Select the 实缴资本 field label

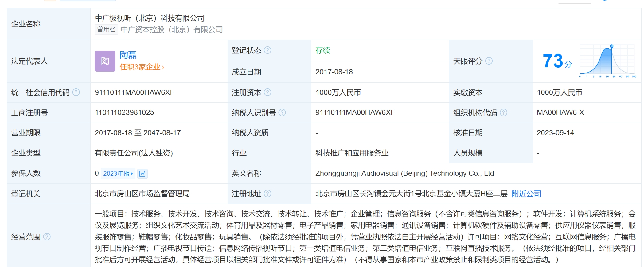pos(468,92)
